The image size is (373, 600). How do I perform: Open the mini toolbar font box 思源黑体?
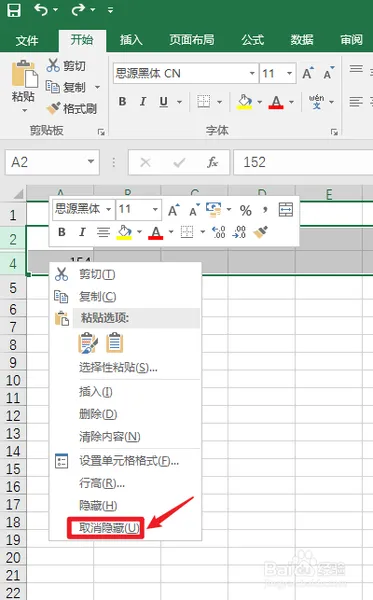[83, 209]
